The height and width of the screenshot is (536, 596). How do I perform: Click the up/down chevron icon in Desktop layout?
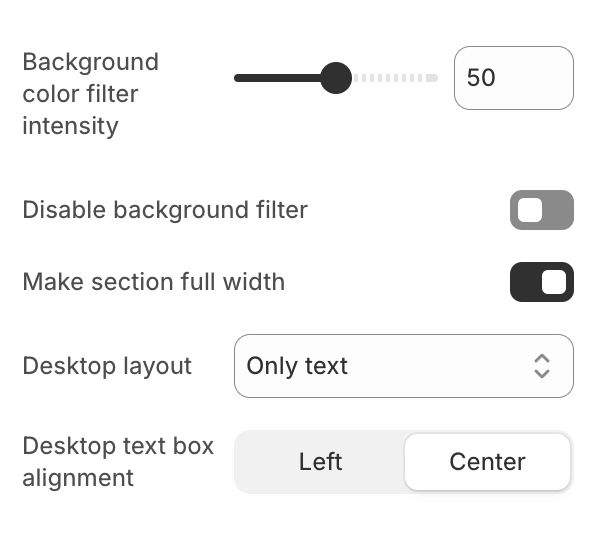[x=542, y=366]
